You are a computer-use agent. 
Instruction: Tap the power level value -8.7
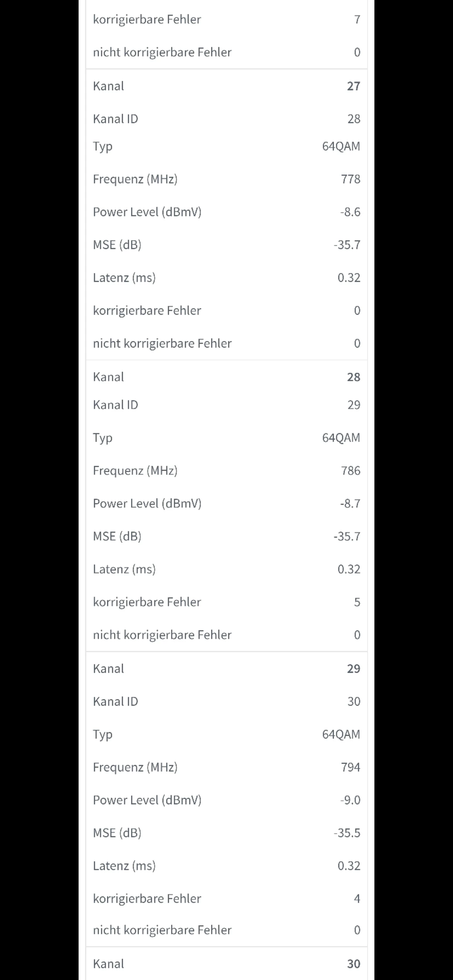click(350, 504)
